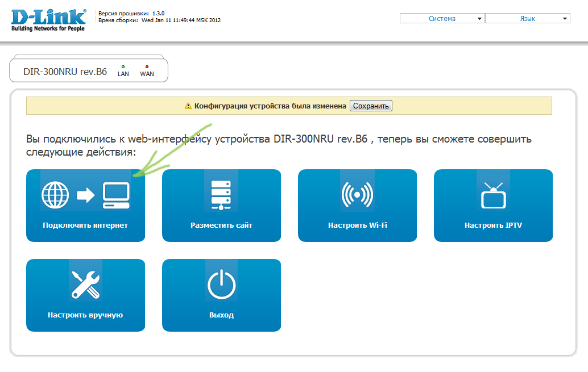Click the Подключить интернет label
Screen dimensions: 588x372
[x=85, y=225]
